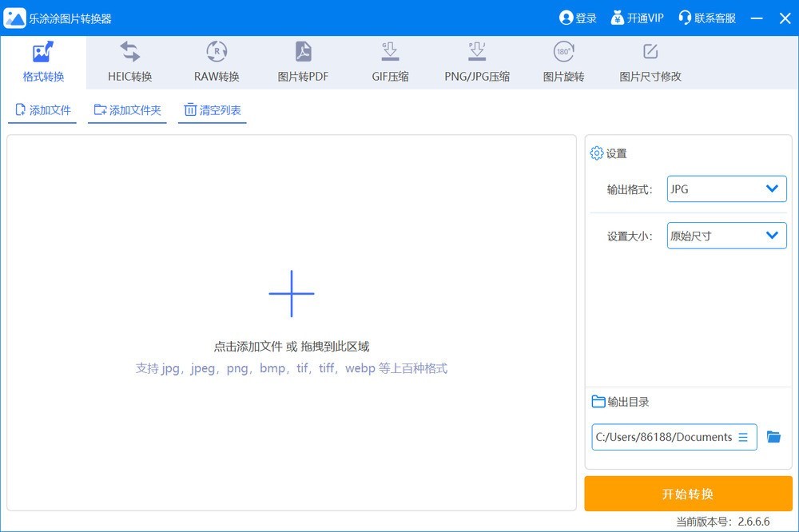Open the 开通VIP option

point(637,18)
